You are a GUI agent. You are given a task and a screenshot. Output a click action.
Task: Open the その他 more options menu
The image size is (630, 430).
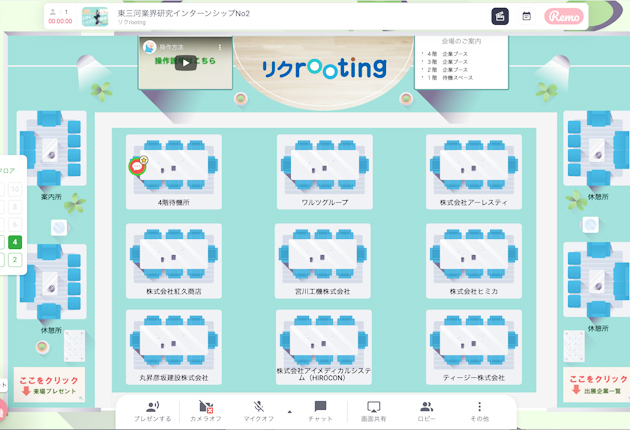480,411
